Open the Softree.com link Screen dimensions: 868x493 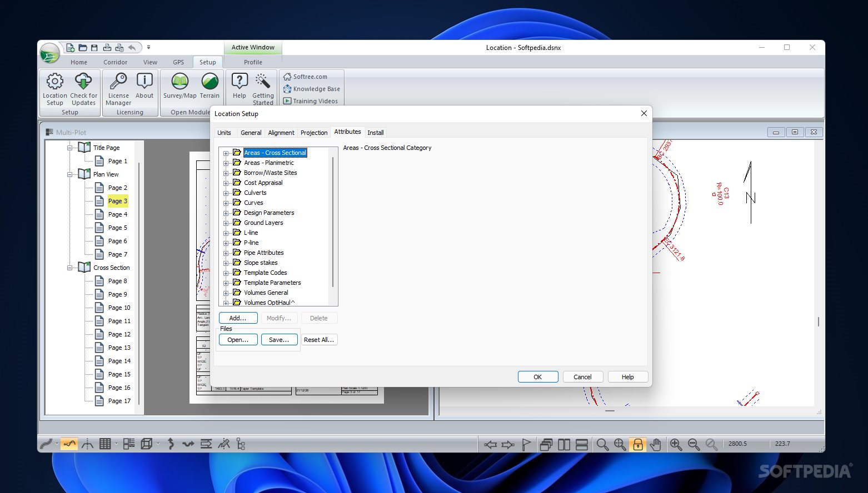coord(305,77)
